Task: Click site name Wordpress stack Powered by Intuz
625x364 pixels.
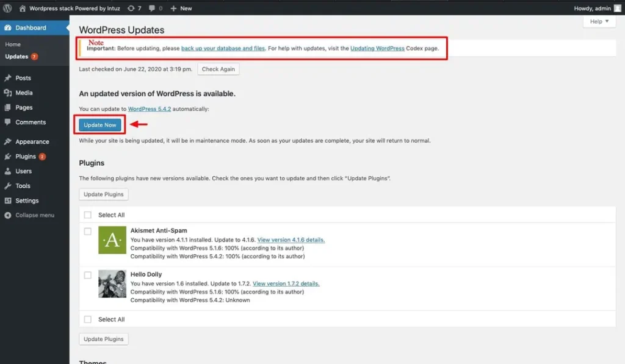Action: [74, 8]
